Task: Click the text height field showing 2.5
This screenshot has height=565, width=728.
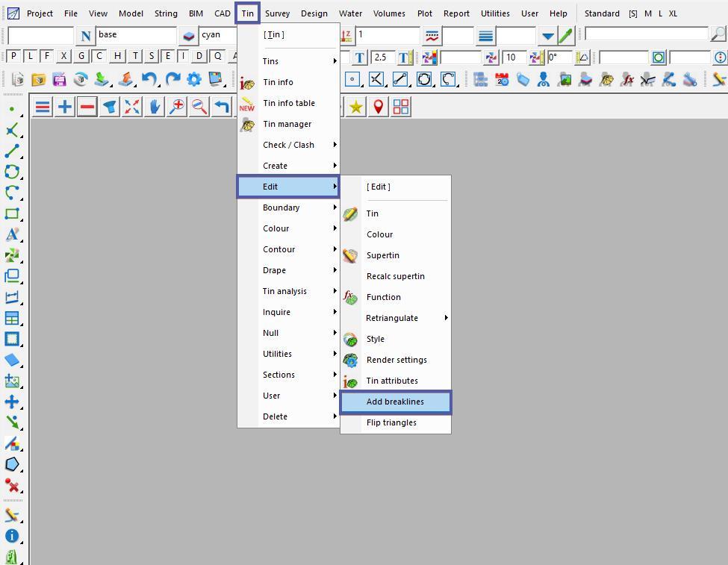Action: [384, 57]
